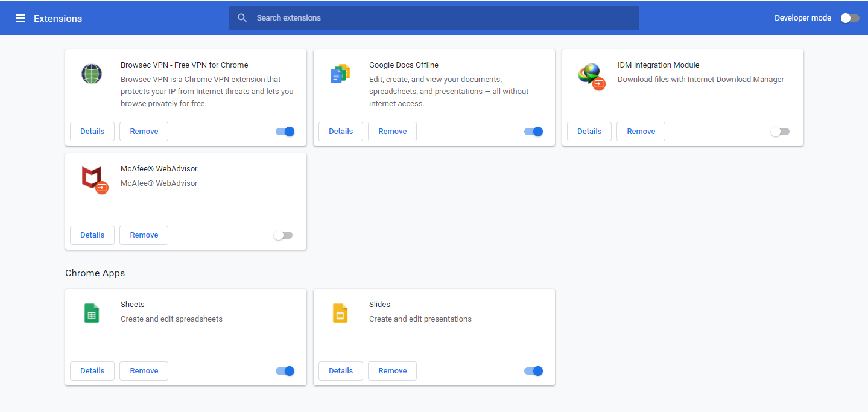Enable the IDM Integration Module toggle
868x412 pixels.
tap(780, 132)
